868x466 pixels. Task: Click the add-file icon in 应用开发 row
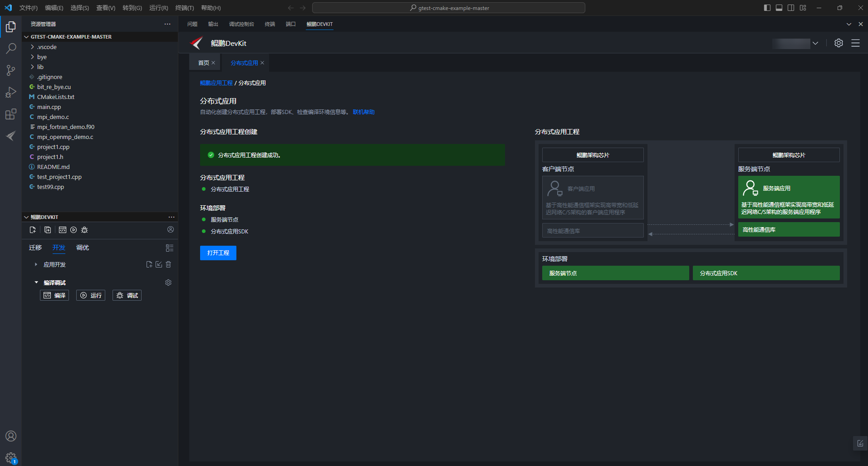pyautogui.click(x=149, y=264)
